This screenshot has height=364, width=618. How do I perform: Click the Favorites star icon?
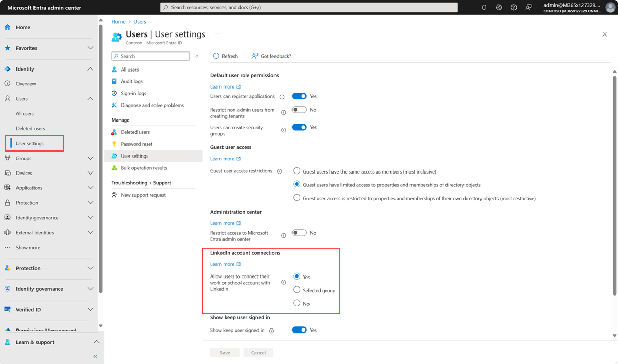[x=7, y=48]
